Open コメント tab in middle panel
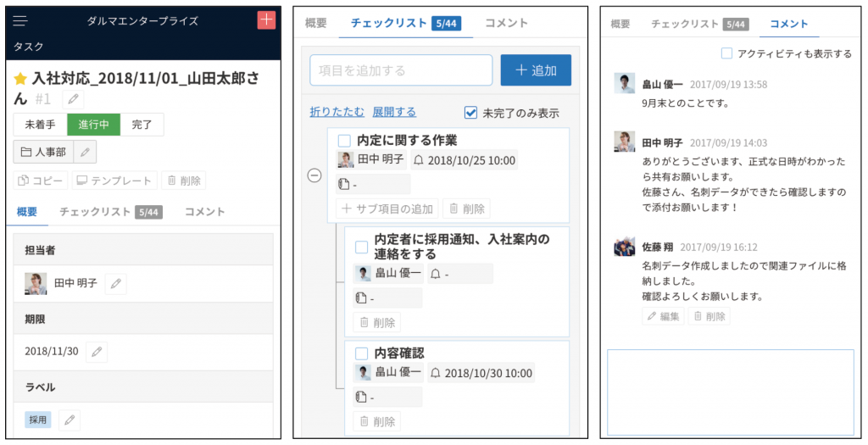The image size is (868, 445). click(506, 23)
